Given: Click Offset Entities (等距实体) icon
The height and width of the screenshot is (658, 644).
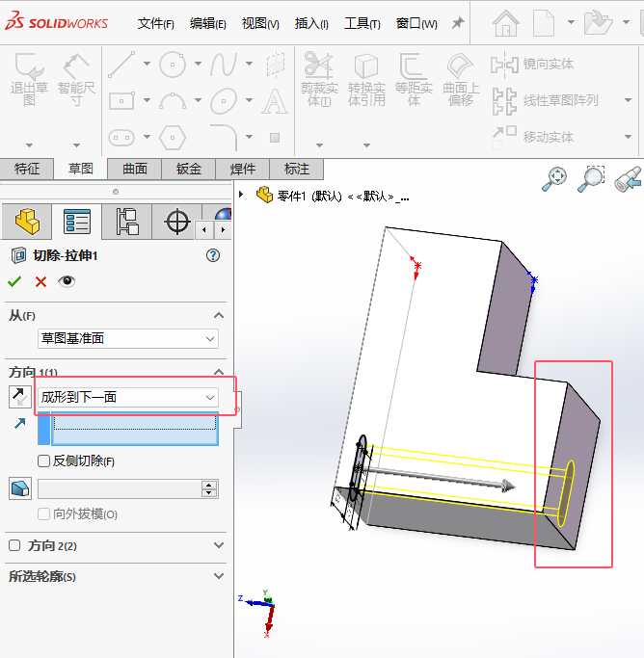Looking at the screenshot, I should (x=414, y=66).
